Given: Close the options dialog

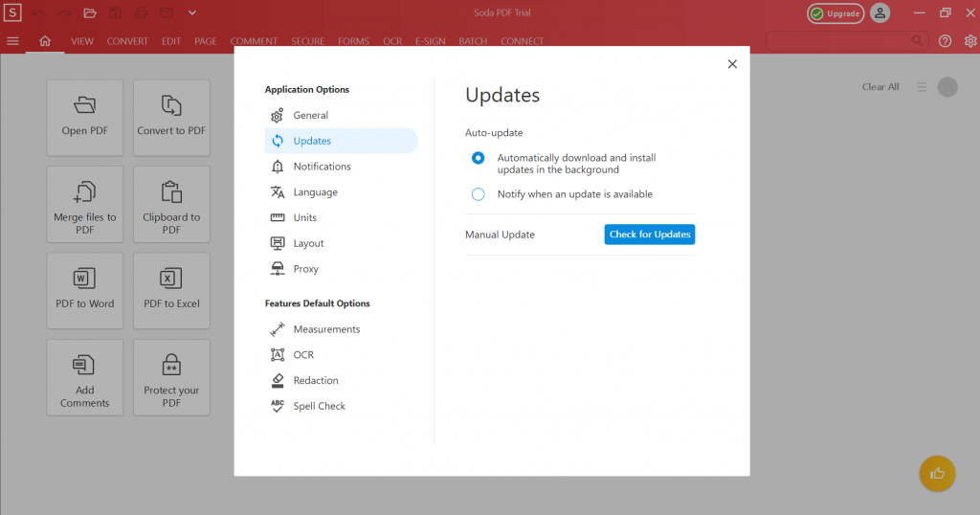Looking at the screenshot, I should click(732, 64).
